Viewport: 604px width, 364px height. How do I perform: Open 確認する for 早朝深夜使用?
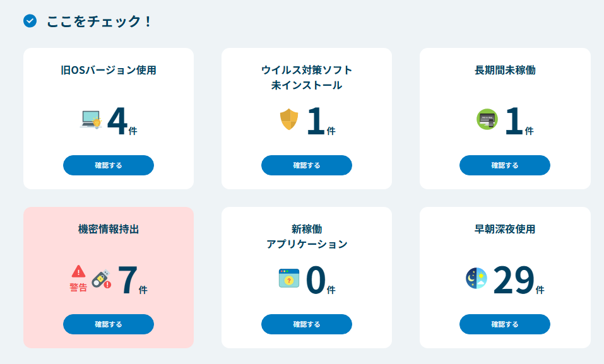tap(504, 324)
